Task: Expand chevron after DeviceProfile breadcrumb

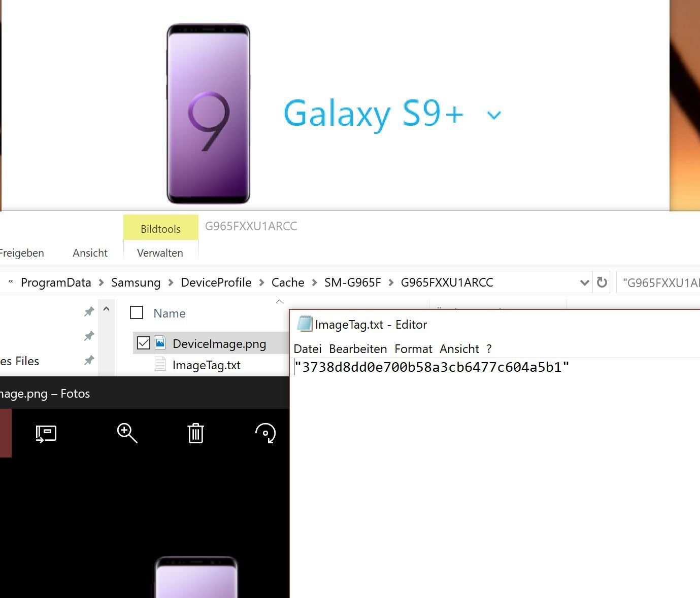Action: pyautogui.click(x=261, y=283)
